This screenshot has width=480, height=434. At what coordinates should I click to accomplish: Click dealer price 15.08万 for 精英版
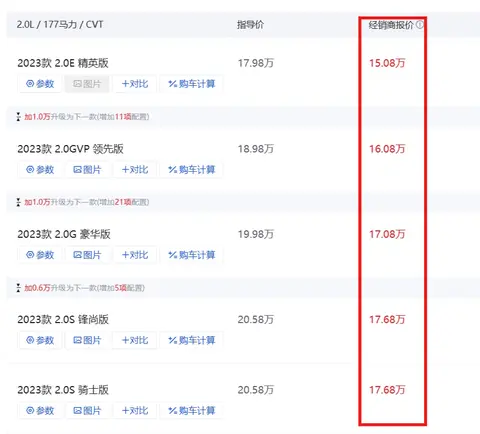(387, 63)
